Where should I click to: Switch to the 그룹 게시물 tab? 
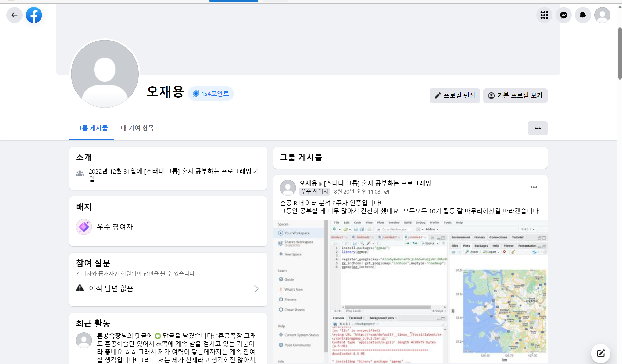point(92,128)
